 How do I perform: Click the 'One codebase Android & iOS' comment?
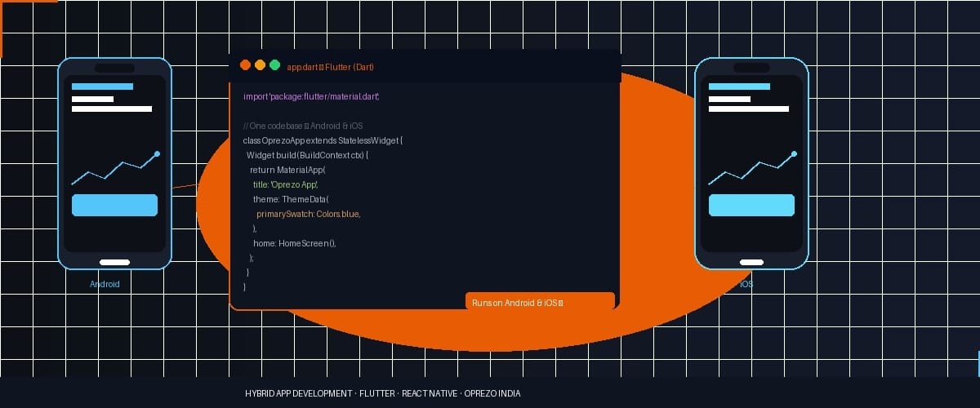302,126
